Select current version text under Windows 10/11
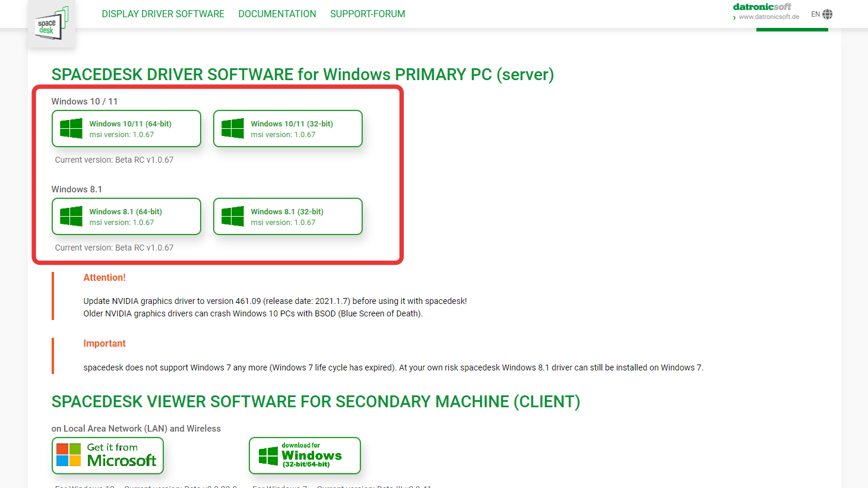The height and width of the screenshot is (488, 868). click(x=114, y=160)
